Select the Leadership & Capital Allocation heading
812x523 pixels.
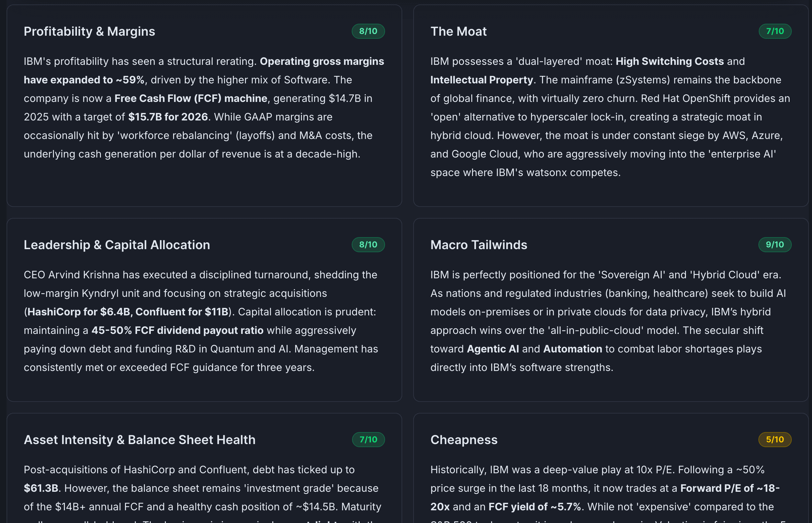tap(117, 245)
